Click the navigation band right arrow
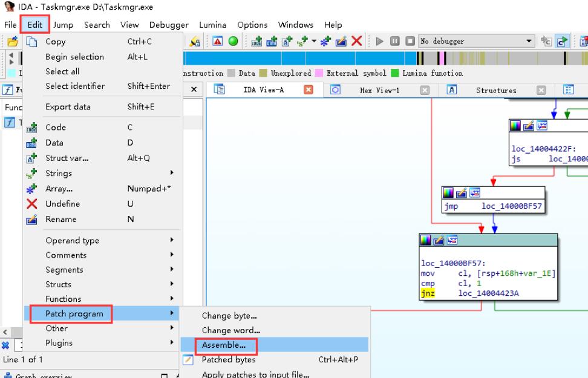The image size is (588, 378). (11, 62)
